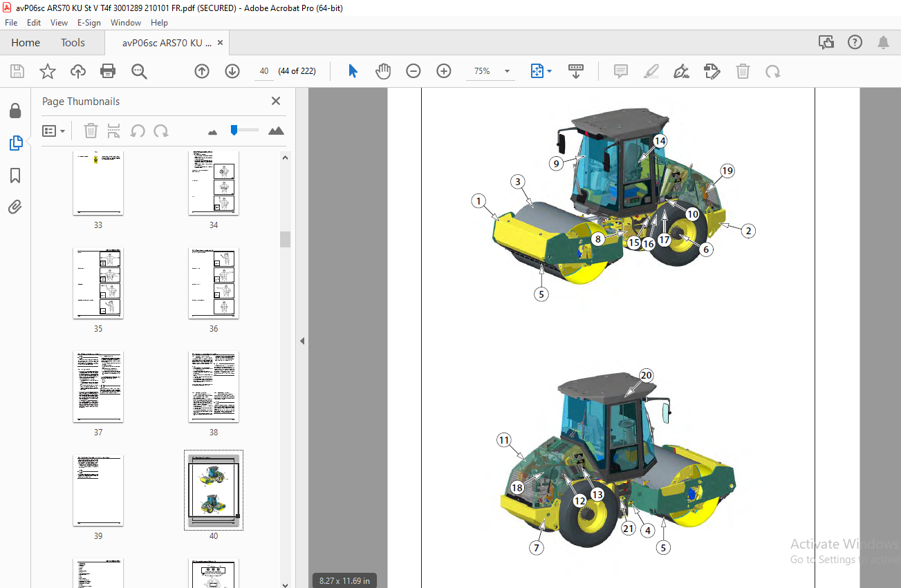The image size is (901, 588).
Task: Click the page number input field
Action: pyautogui.click(x=263, y=71)
